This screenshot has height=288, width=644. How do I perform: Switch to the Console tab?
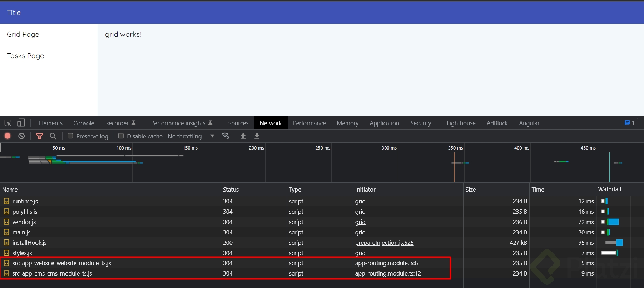(84, 123)
